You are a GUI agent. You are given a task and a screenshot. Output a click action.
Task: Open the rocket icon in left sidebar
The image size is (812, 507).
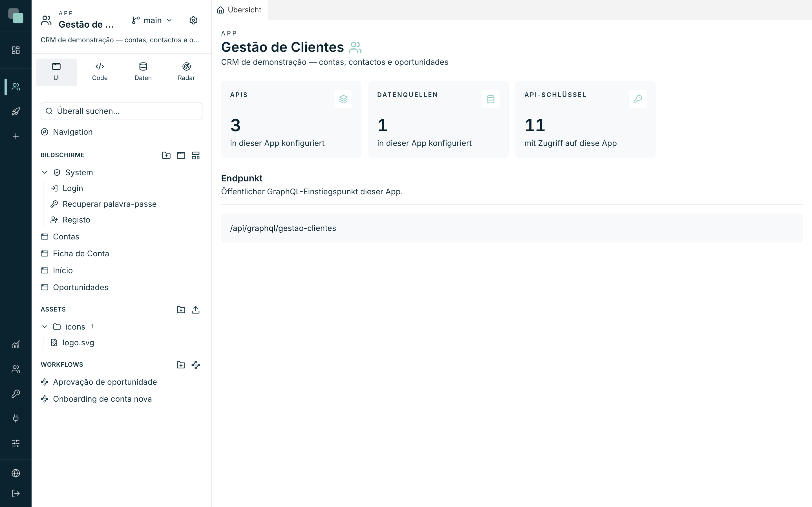coord(16,112)
